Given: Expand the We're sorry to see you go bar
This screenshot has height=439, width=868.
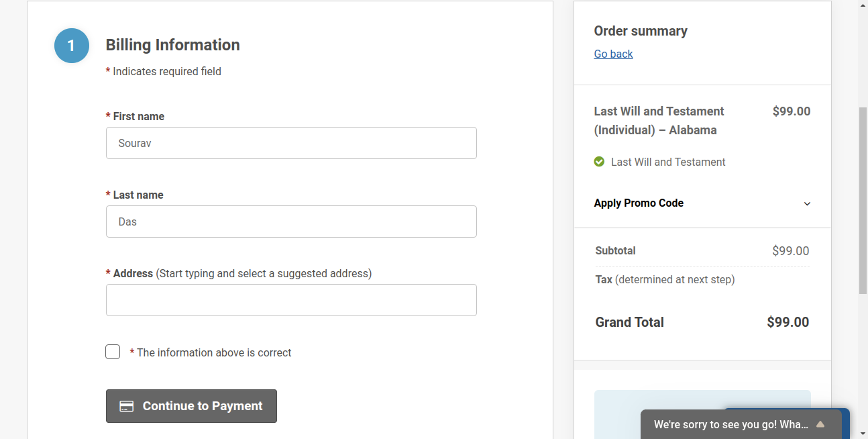Looking at the screenshot, I should [745, 425].
